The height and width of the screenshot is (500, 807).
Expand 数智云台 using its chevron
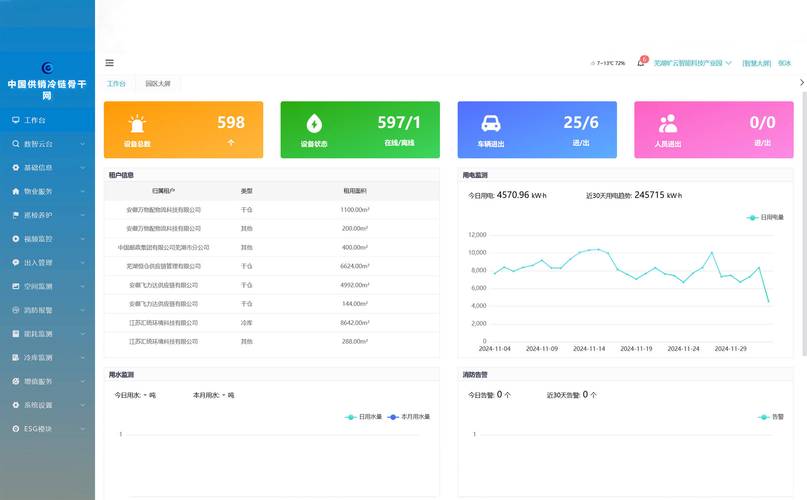click(82, 144)
